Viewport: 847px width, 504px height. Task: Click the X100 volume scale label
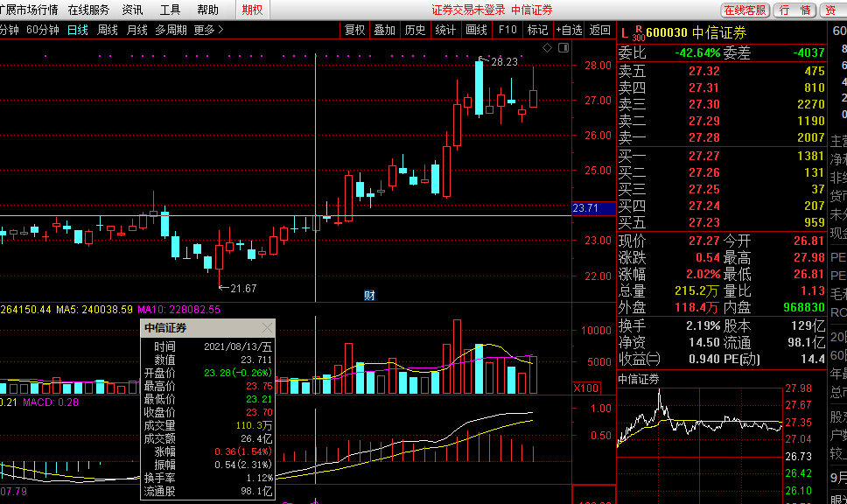[x=586, y=388]
